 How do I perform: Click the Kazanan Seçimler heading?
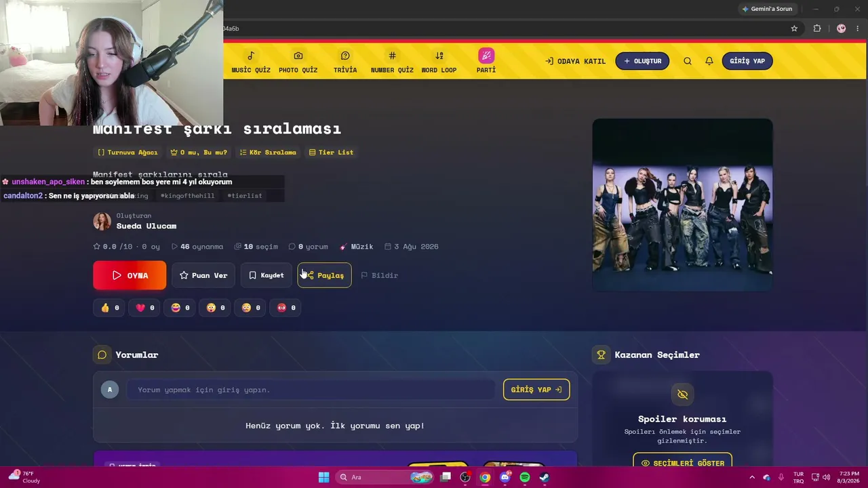pyautogui.click(x=657, y=354)
